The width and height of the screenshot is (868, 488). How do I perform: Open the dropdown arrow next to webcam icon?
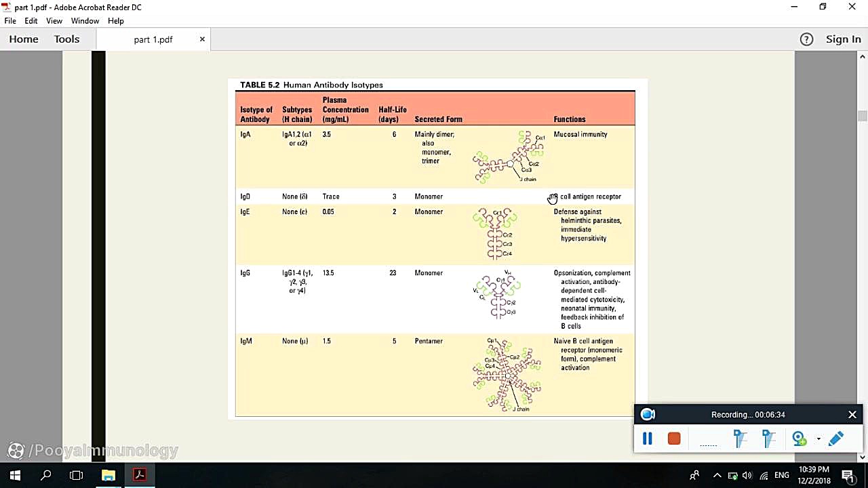tap(818, 439)
